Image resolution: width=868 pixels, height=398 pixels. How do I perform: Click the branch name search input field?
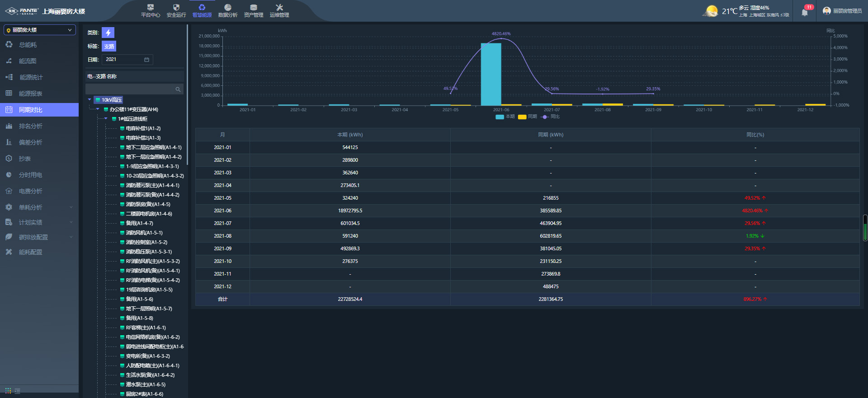tap(130, 89)
